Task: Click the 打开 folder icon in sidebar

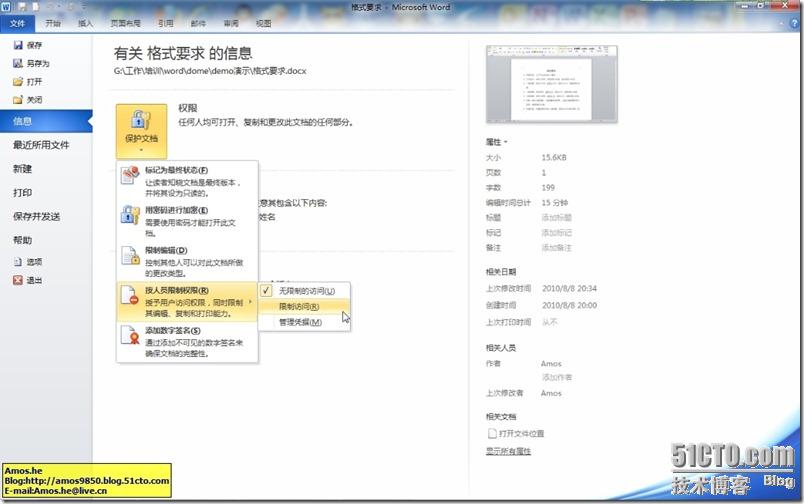Action: coord(18,82)
